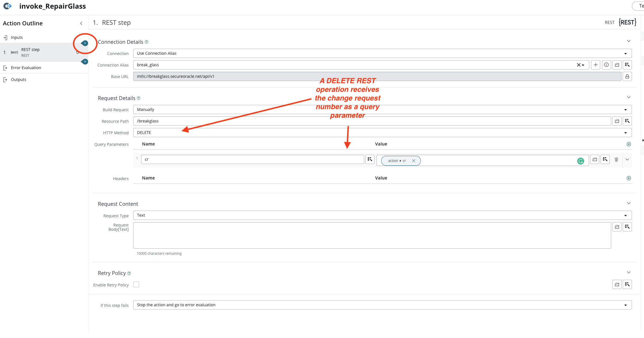Add a new connection alias with plus button
644x338 pixels.
point(596,65)
